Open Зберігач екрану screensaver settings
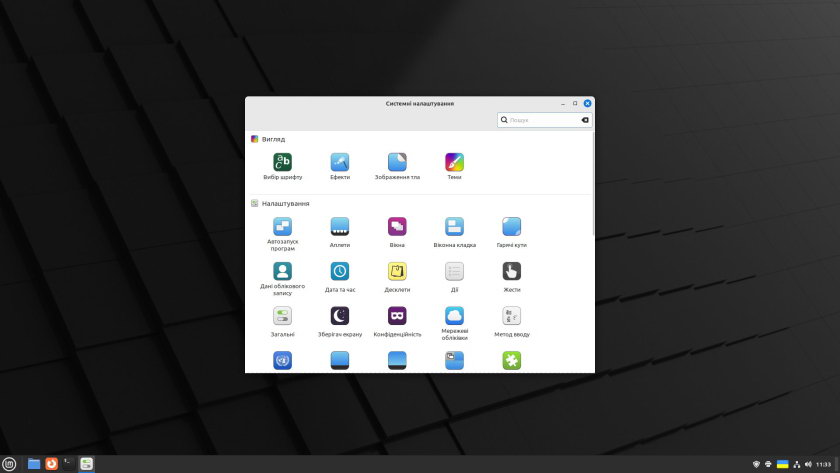Screen dimensions: 840x473 tap(340, 321)
